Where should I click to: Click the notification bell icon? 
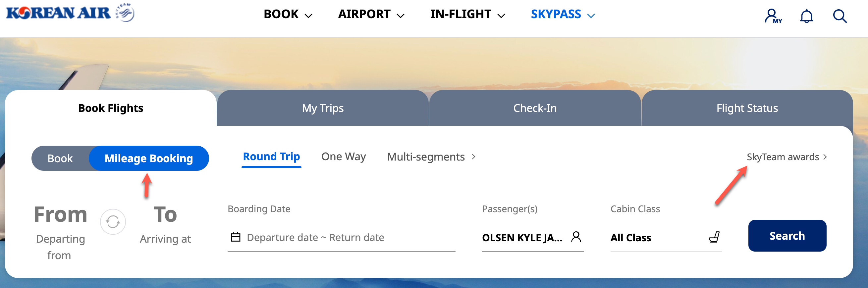tap(806, 15)
